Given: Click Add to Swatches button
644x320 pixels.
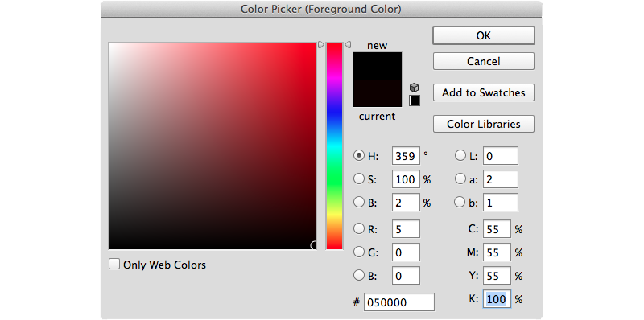Looking at the screenshot, I should [x=484, y=92].
